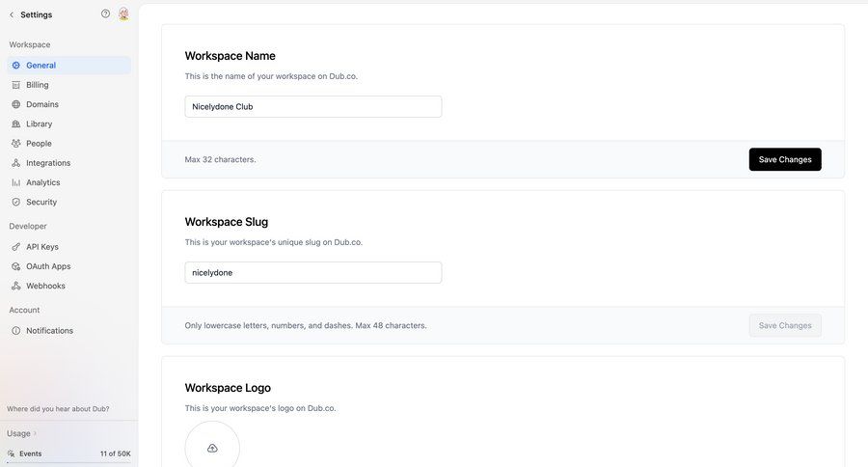
Task: Click the logo upload cloud icon
Action: click(x=212, y=448)
